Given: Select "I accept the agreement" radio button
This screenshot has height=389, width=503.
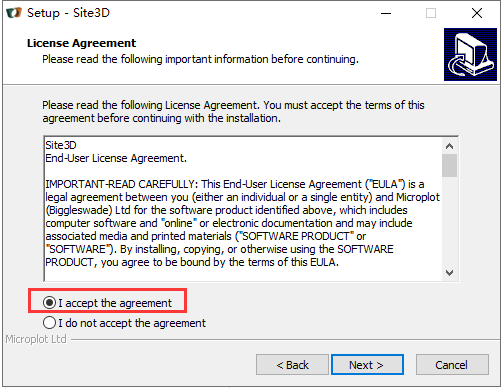Looking at the screenshot, I should pyautogui.click(x=49, y=303).
